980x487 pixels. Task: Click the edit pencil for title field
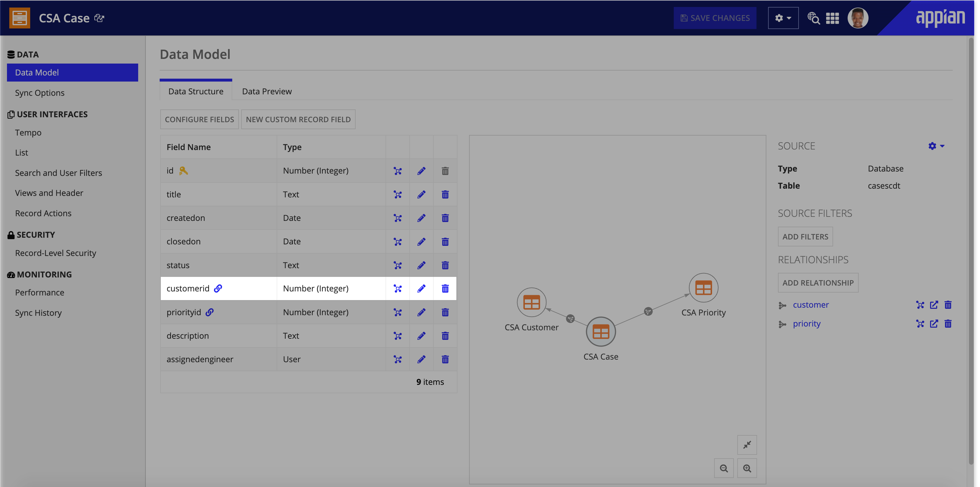[x=421, y=194]
